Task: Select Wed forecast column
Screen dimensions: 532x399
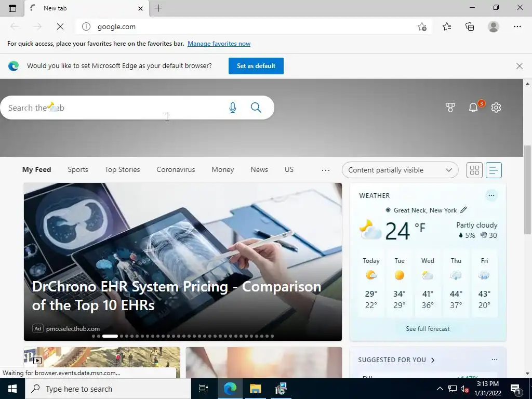Action: [428, 284]
